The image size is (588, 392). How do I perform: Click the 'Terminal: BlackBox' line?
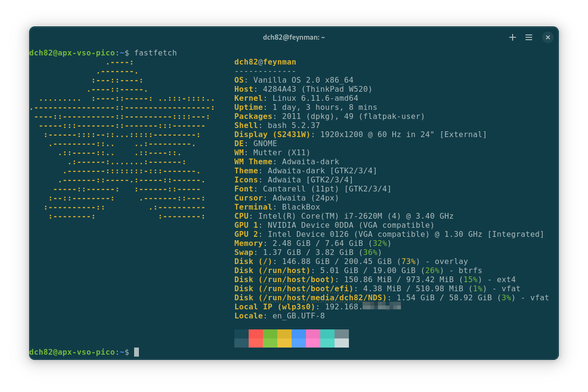[x=277, y=207]
